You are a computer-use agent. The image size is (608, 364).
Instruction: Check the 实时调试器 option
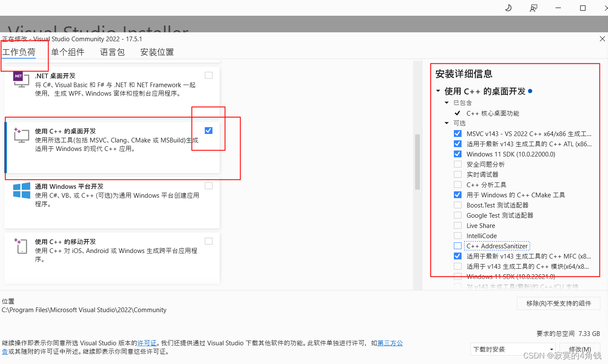pyautogui.click(x=458, y=174)
